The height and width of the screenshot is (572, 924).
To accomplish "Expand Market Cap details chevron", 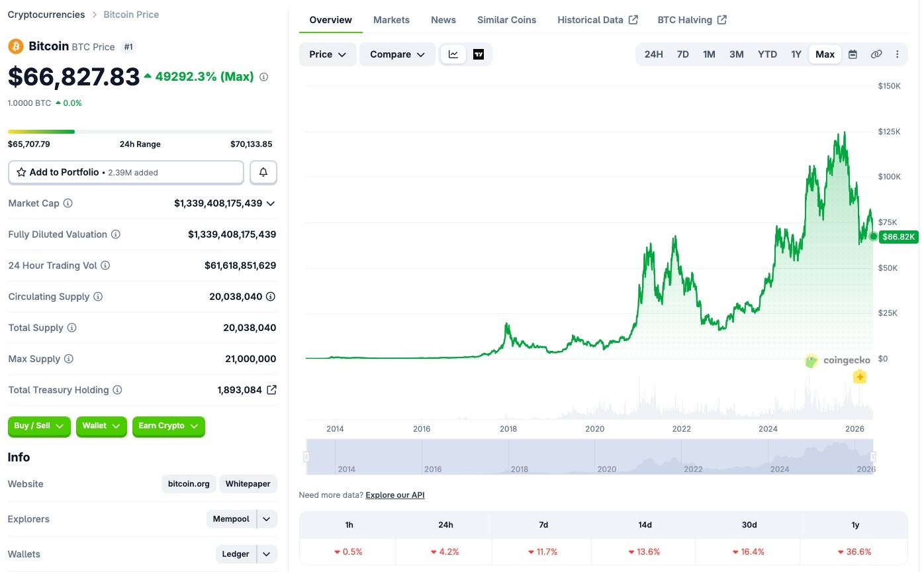I will coord(270,203).
